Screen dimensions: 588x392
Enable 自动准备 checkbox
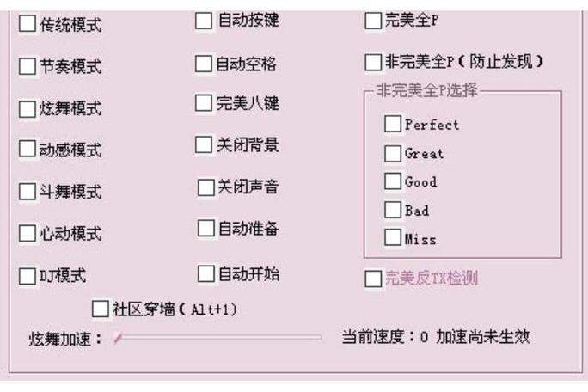tap(206, 228)
